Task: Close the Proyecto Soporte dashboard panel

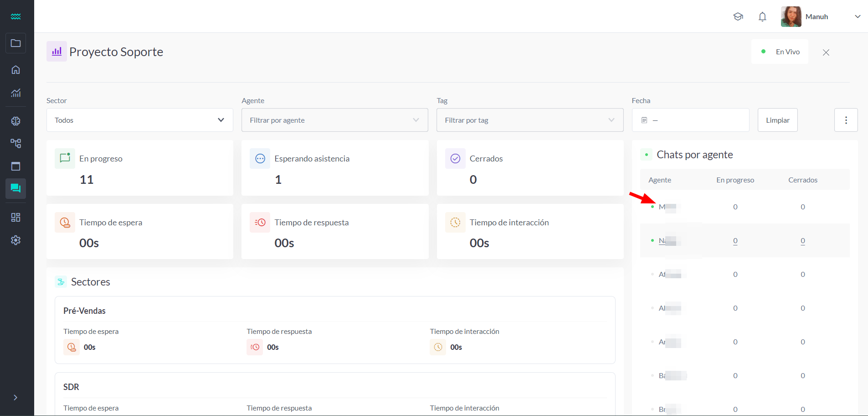Action: (x=826, y=52)
